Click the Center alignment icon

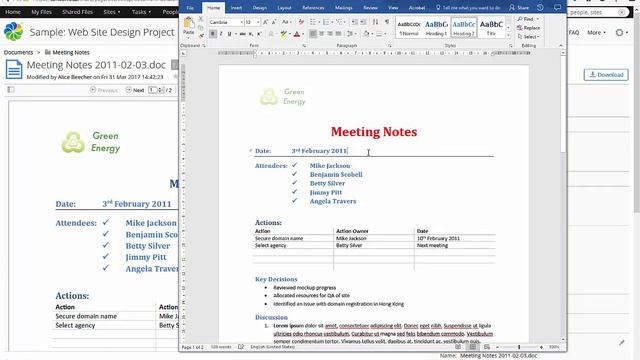321,34
